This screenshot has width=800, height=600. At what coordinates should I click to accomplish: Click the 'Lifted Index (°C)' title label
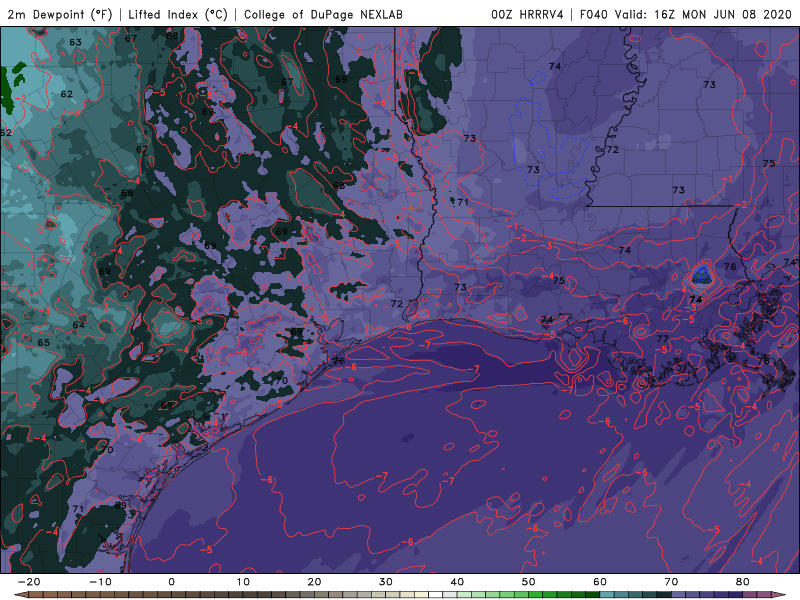[178, 14]
